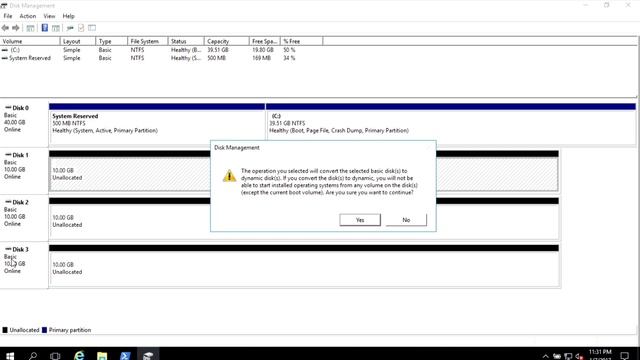The width and height of the screenshot is (640, 360).
Task: Click the 500 MB capacity cell
Action: (x=216, y=58)
